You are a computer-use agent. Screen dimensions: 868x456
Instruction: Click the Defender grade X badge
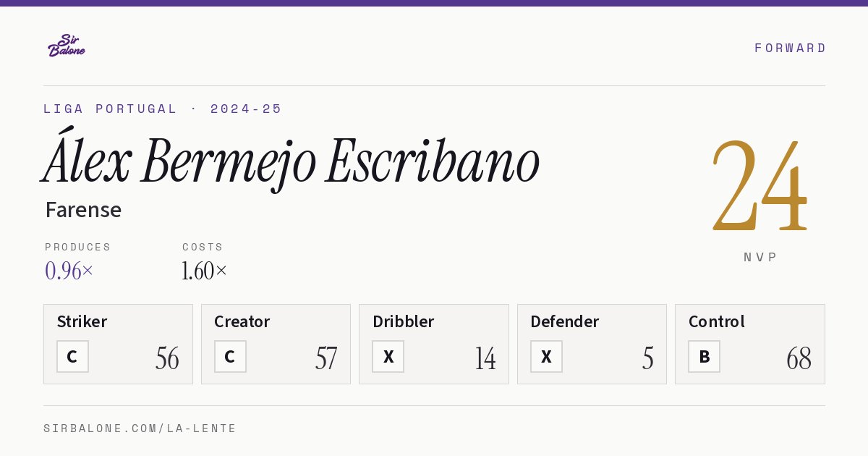[x=546, y=356]
